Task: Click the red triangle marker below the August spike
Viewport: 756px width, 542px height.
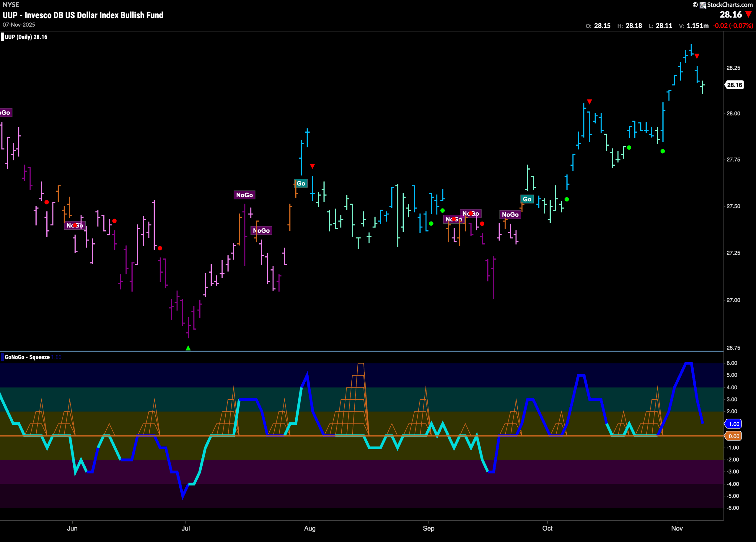Action: tap(312, 166)
